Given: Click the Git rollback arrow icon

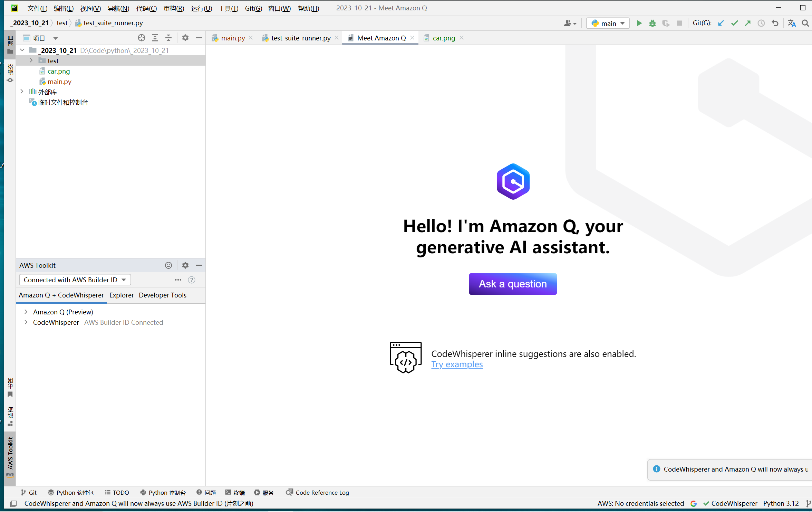Looking at the screenshot, I should click(x=775, y=23).
